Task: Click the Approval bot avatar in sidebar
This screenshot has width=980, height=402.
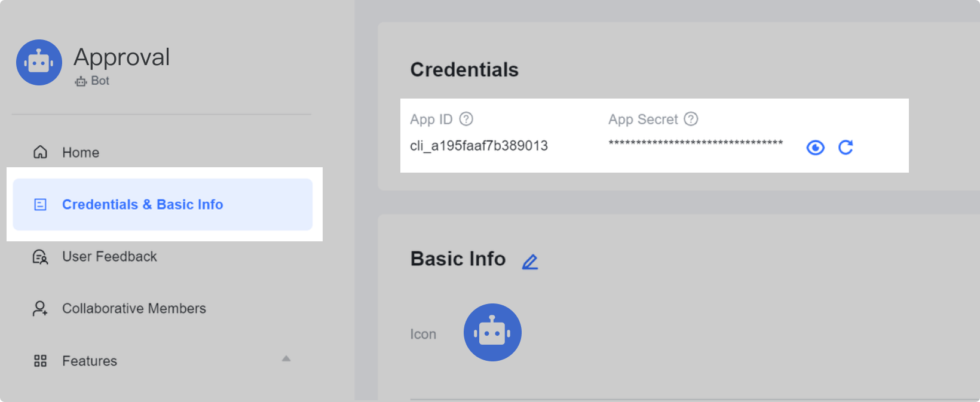Action: [x=39, y=63]
